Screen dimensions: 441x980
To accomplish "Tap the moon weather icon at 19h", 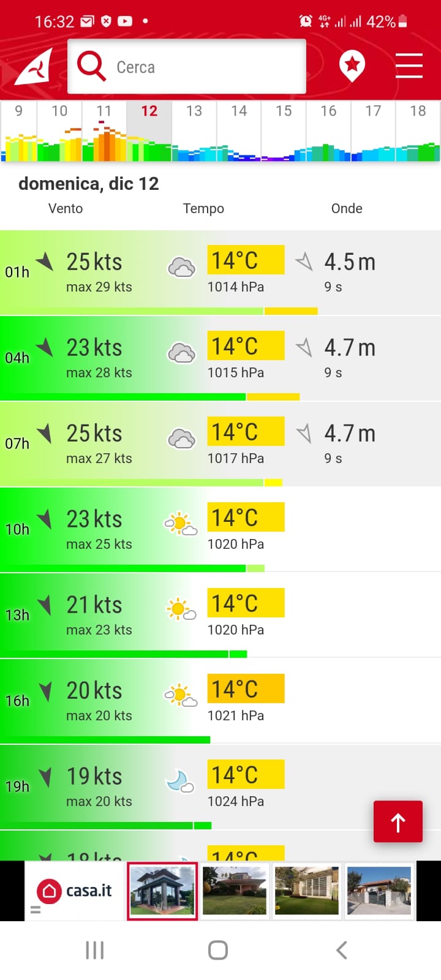I will (180, 782).
